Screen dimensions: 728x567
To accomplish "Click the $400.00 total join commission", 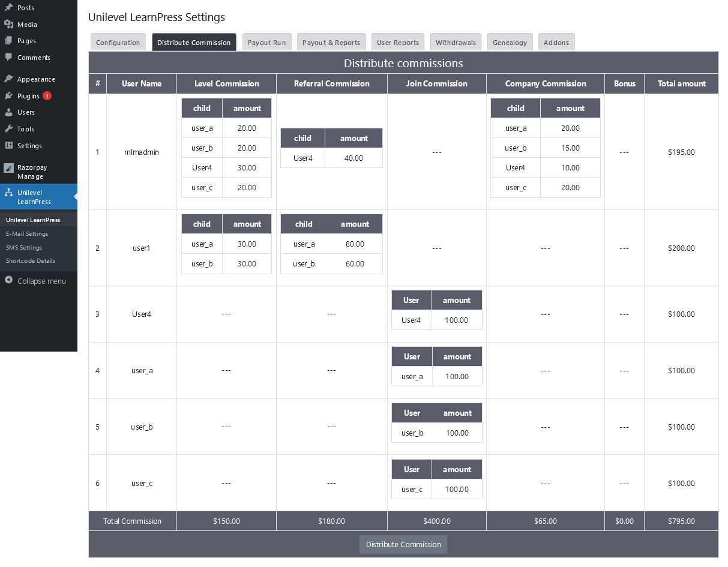I will [437, 521].
